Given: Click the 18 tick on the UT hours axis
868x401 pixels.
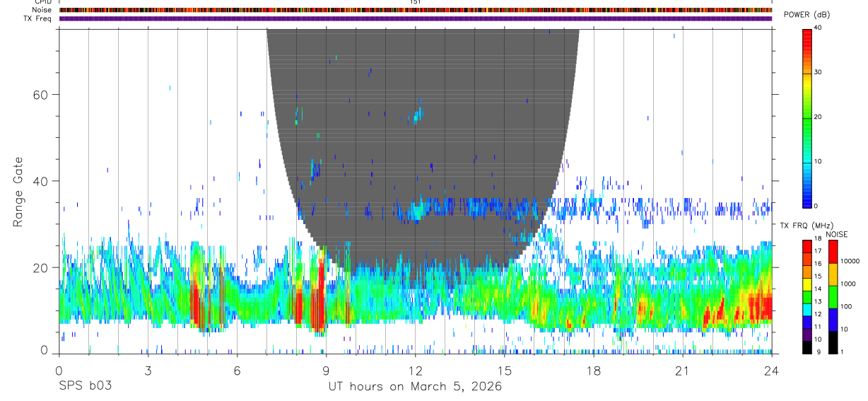Looking at the screenshot, I should coord(593,371).
